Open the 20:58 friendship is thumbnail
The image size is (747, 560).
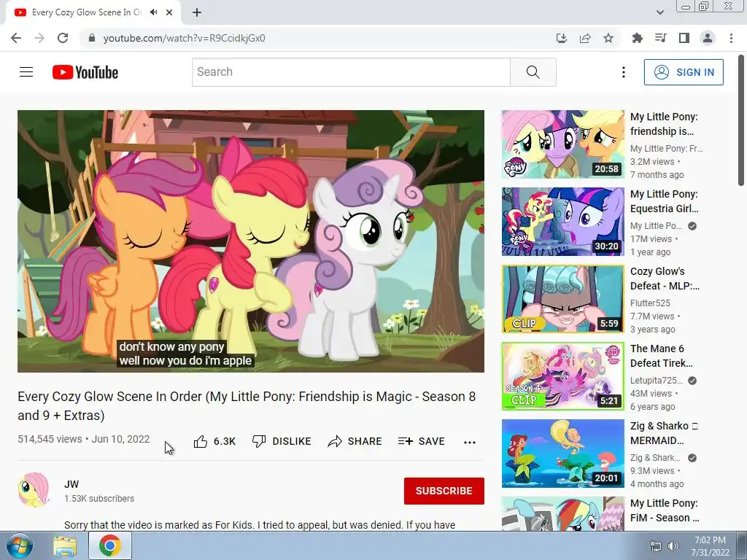pos(562,144)
